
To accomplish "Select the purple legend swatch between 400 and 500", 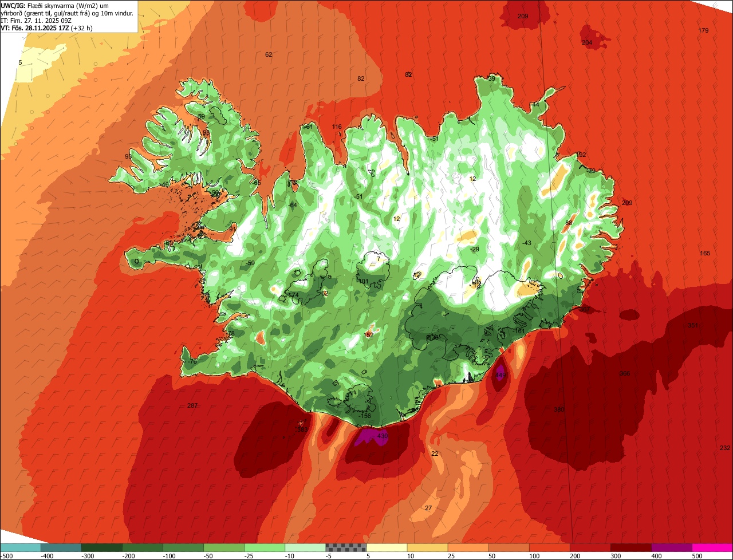I will click(x=672, y=547).
